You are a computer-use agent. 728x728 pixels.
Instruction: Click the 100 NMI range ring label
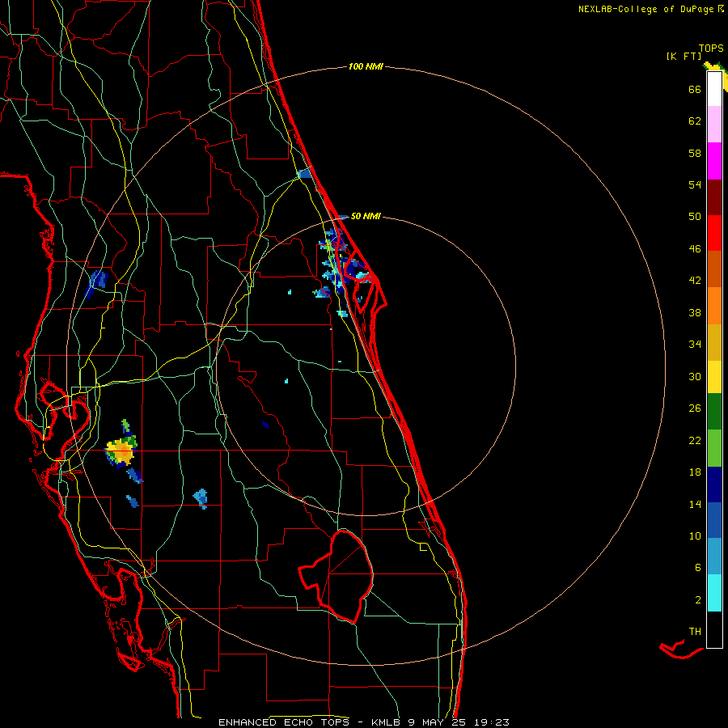366,67
